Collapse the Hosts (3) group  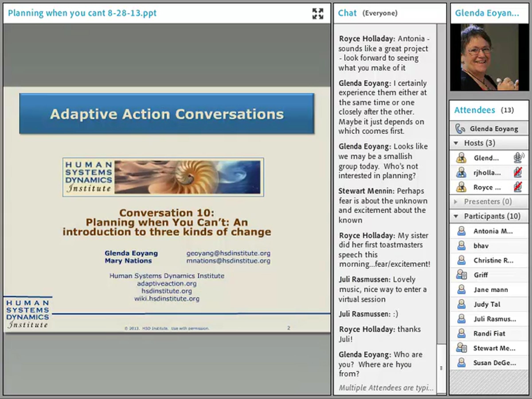pyautogui.click(x=456, y=143)
